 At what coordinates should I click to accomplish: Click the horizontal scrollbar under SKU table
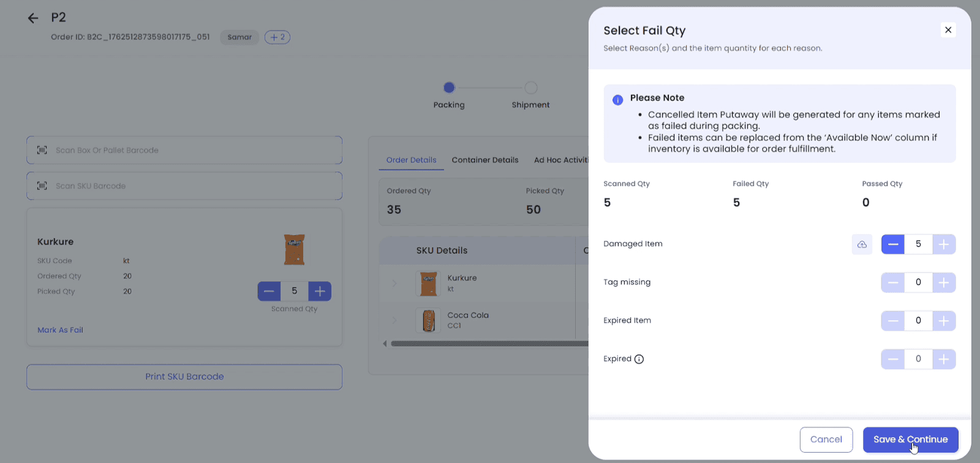tap(489, 344)
